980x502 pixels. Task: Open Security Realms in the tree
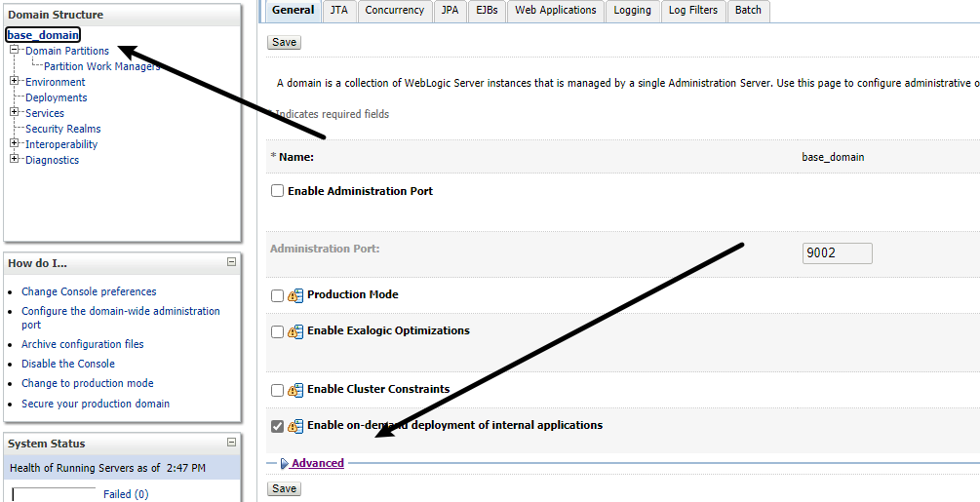coord(63,129)
